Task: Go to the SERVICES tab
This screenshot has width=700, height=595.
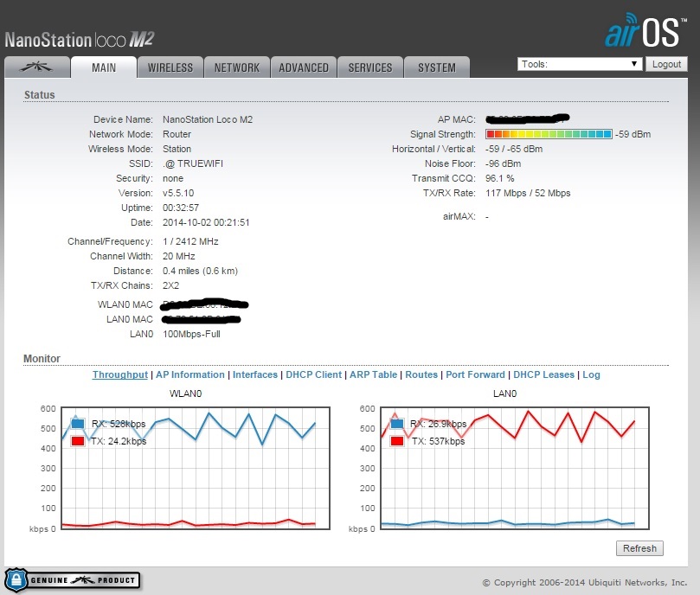Action: coord(370,67)
